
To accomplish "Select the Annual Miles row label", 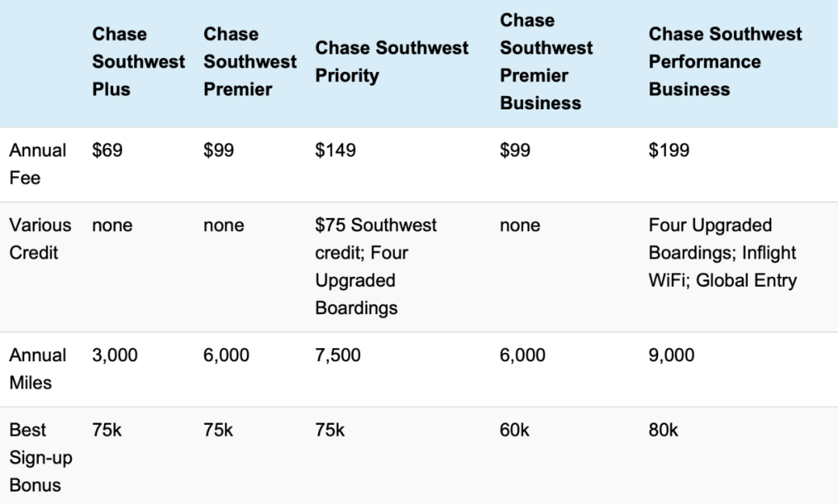I will 38,369.
